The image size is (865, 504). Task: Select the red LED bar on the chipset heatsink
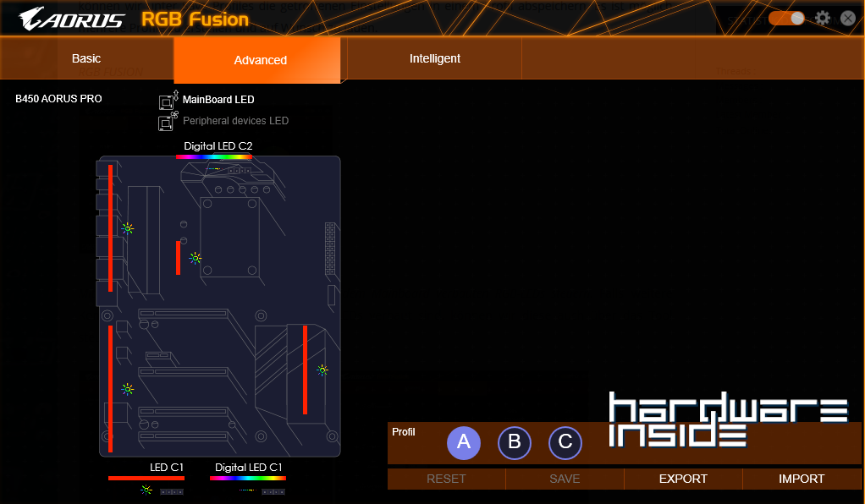(x=305, y=370)
